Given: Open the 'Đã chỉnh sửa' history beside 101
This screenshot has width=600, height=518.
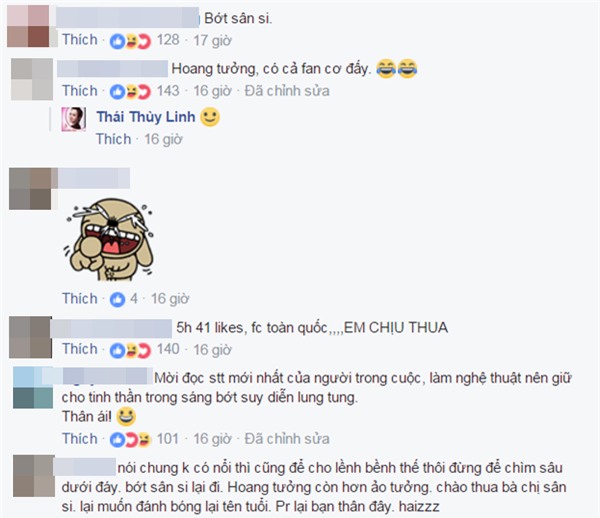Looking at the screenshot, I should pyautogui.click(x=287, y=439).
